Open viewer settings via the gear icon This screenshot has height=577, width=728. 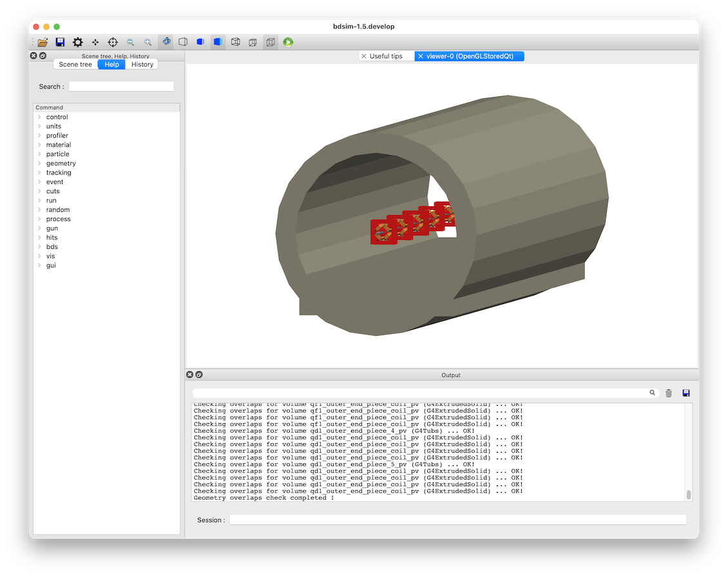77,43
